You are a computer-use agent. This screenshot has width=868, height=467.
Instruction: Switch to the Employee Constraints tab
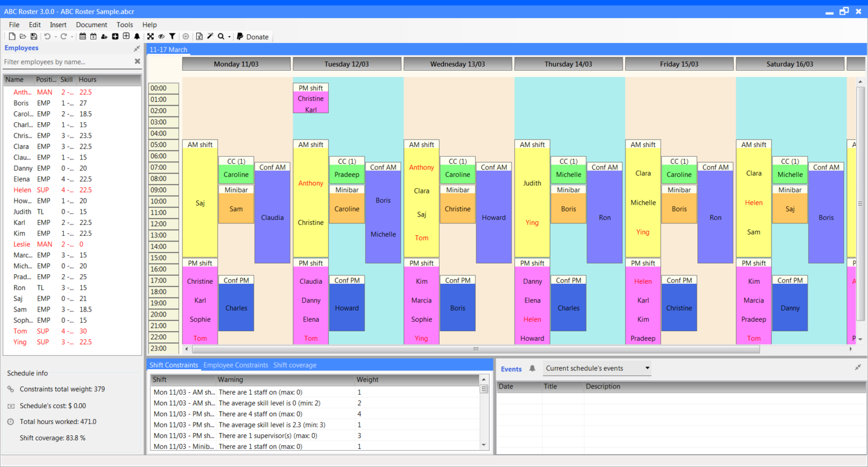point(236,365)
